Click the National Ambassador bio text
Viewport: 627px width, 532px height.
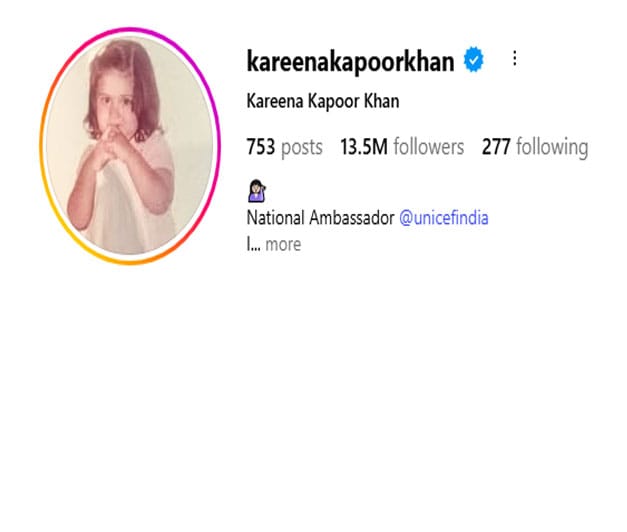click(320, 218)
